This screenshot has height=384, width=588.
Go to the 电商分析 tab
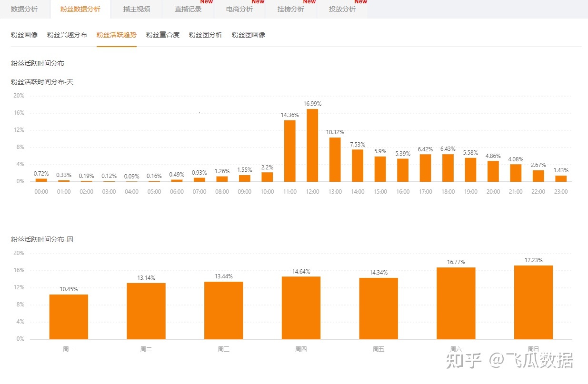[239, 9]
